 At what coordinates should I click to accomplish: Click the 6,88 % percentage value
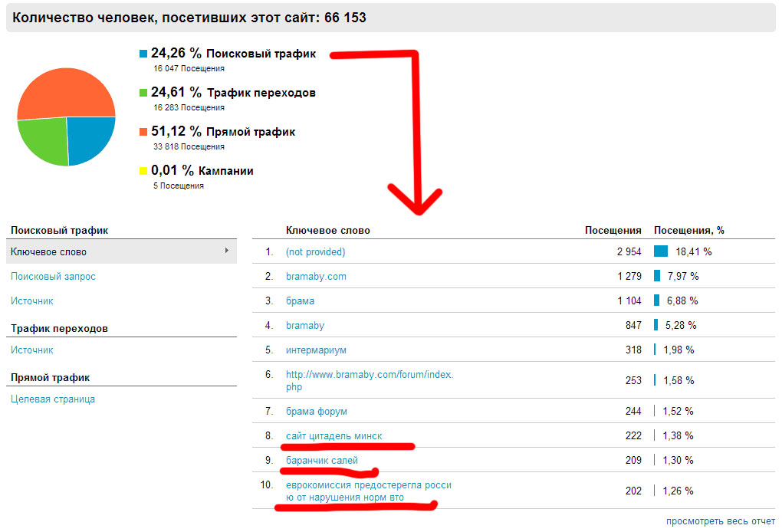[682, 300]
